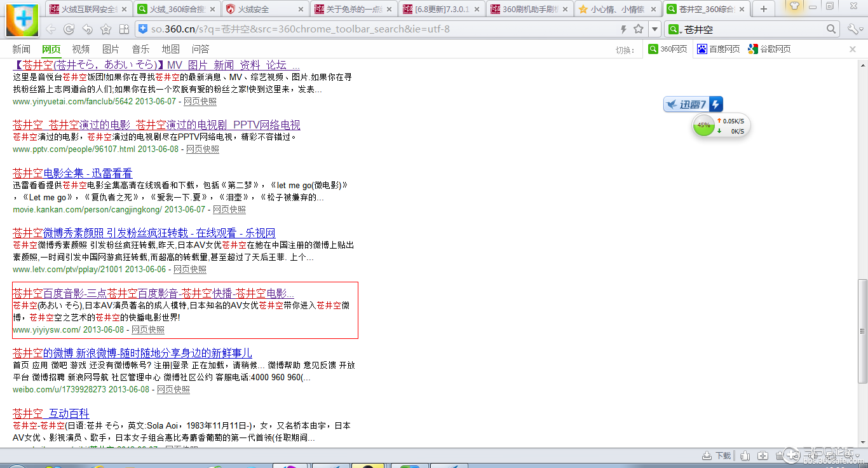868x468 pixels.
Task: Switch to the 360刷机助手 tab
Action: point(531,9)
